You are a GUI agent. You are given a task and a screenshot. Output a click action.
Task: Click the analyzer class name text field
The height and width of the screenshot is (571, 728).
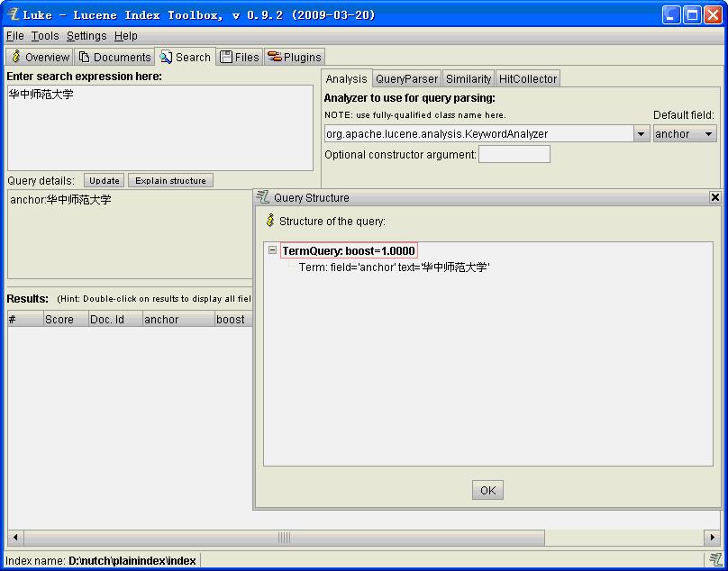478,134
